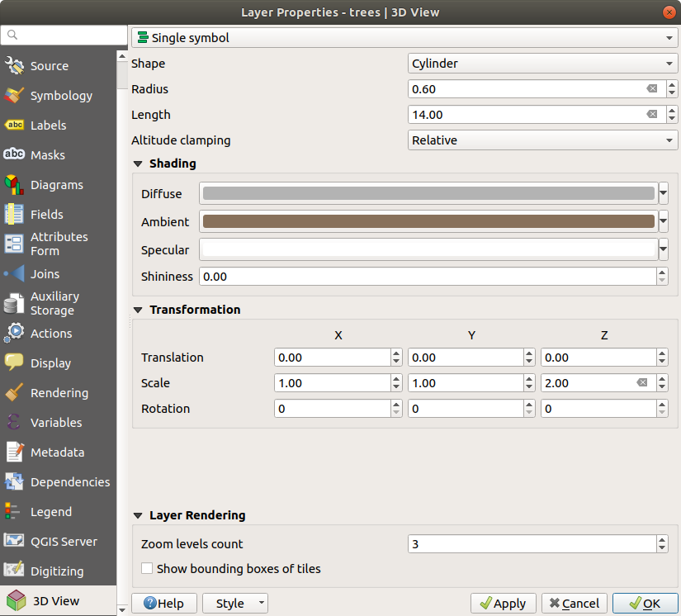This screenshot has height=616, width=681.
Task: Click the Apply button
Action: tap(503, 604)
